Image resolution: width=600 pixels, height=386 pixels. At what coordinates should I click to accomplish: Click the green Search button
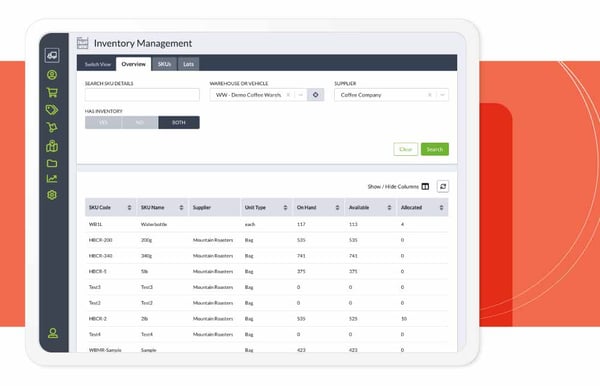[x=435, y=149]
